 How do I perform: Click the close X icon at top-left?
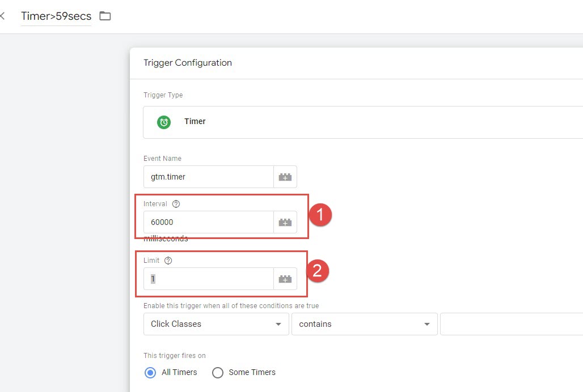[x=2, y=16]
